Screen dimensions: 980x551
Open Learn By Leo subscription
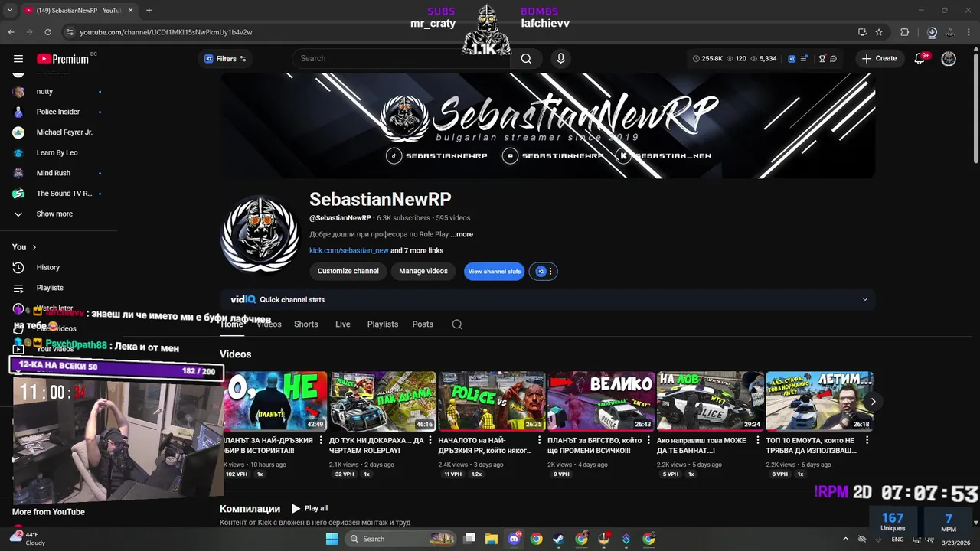click(57, 152)
